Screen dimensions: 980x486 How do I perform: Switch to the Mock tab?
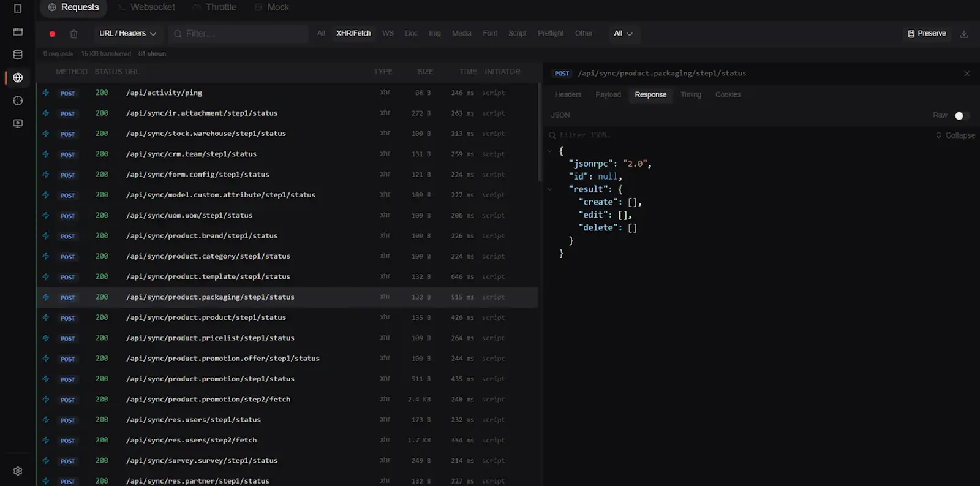point(271,7)
